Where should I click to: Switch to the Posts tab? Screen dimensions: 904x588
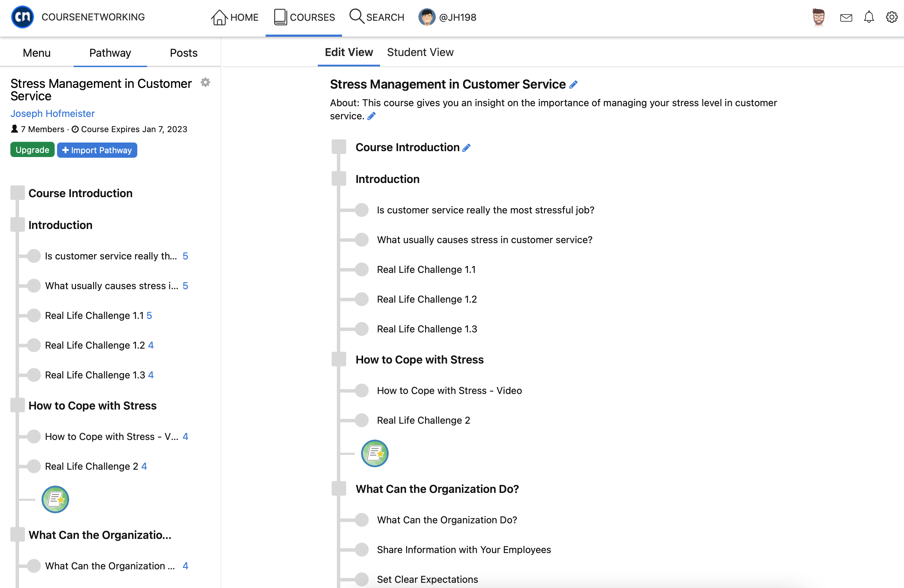click(x=183, y=53)
